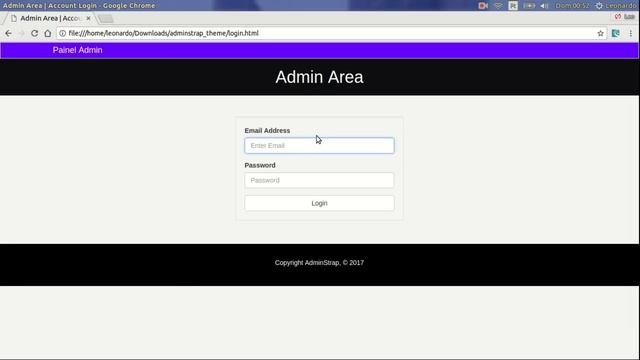The width and height of the screenshot is (640, 360).
Task: Open the Painel Admin brand link
Action: [x=78, y=50]
